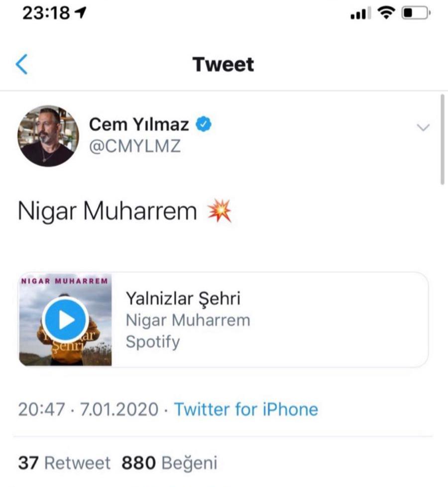
Task: Play the Yalnizlar Şehri Spotify track
Action: point(65,319)
